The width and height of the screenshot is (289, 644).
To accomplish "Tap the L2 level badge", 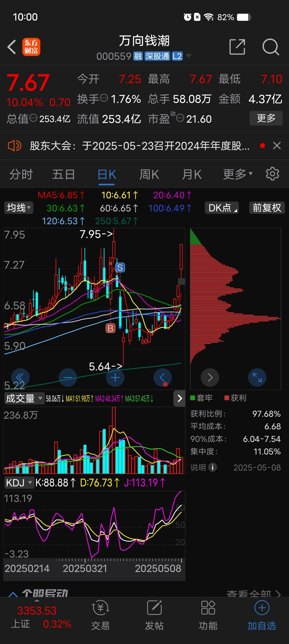I will click(177, 56).
